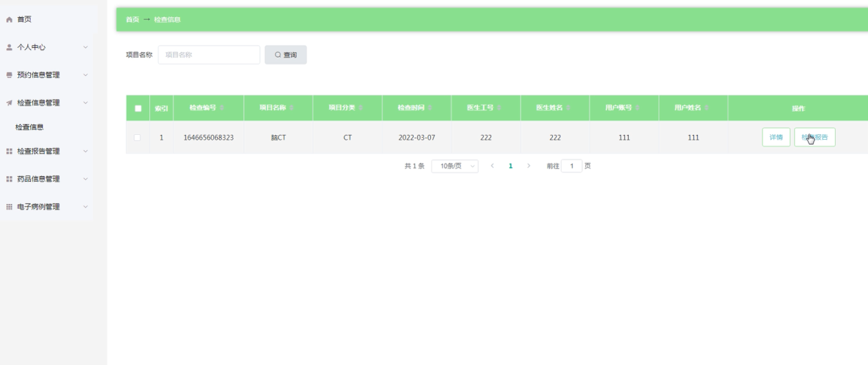The image size is (868, 365).
Task: Click the 检查报告 button in the 脑CT row
Action: point(815,137)
